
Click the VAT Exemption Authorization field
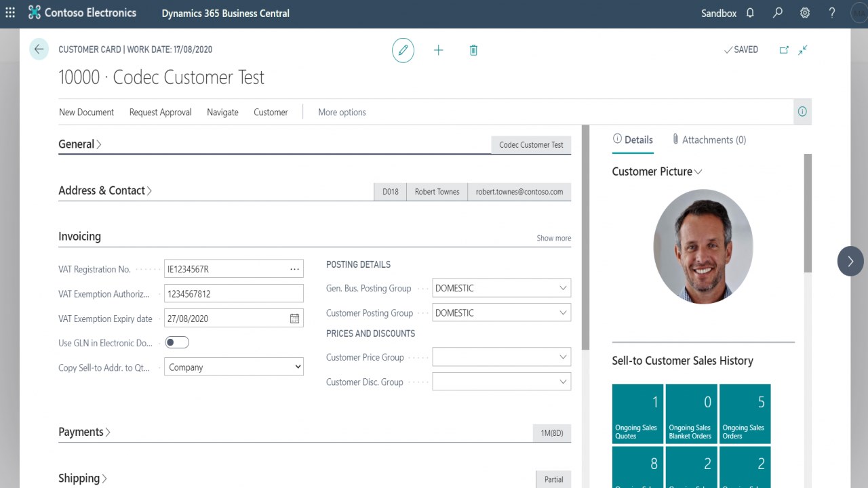click(x=234, y=294)
